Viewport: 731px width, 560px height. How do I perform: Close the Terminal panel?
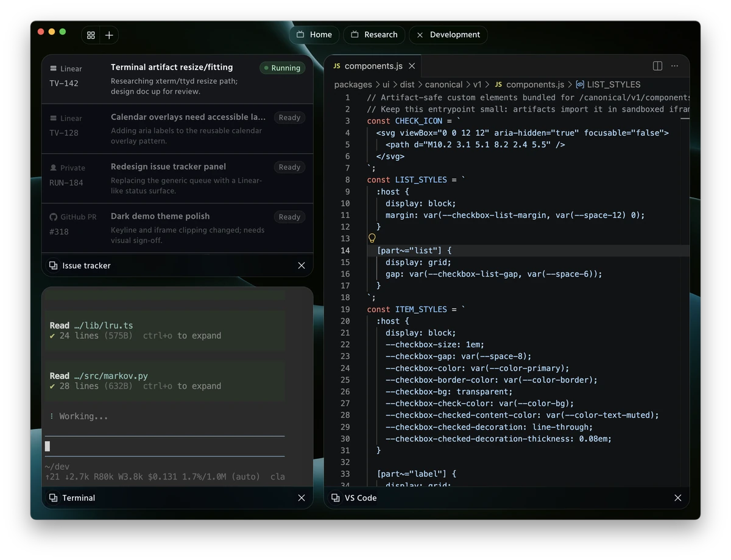pyautogui.click(x=302, y=498)
